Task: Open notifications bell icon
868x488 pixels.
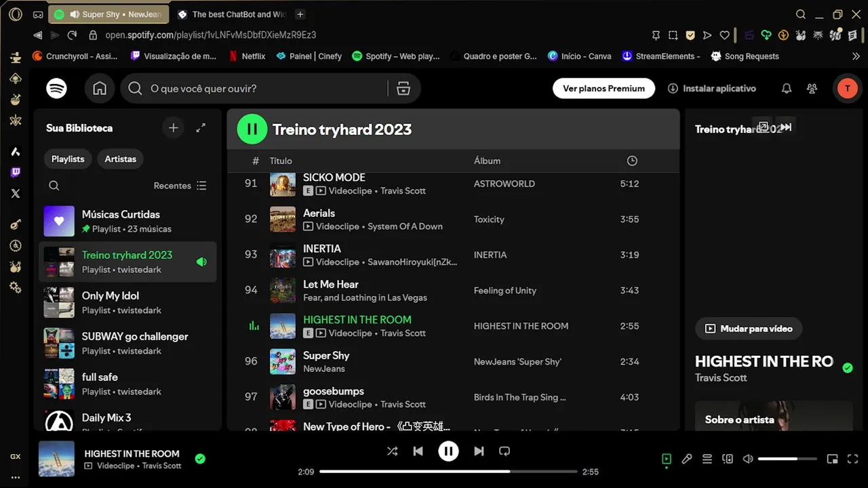Action: pyautogui.click(x=787, y=88)
